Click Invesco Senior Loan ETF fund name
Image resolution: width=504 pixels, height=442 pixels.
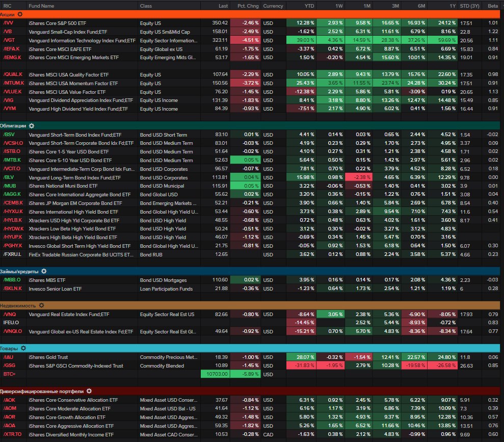[55, 289]
